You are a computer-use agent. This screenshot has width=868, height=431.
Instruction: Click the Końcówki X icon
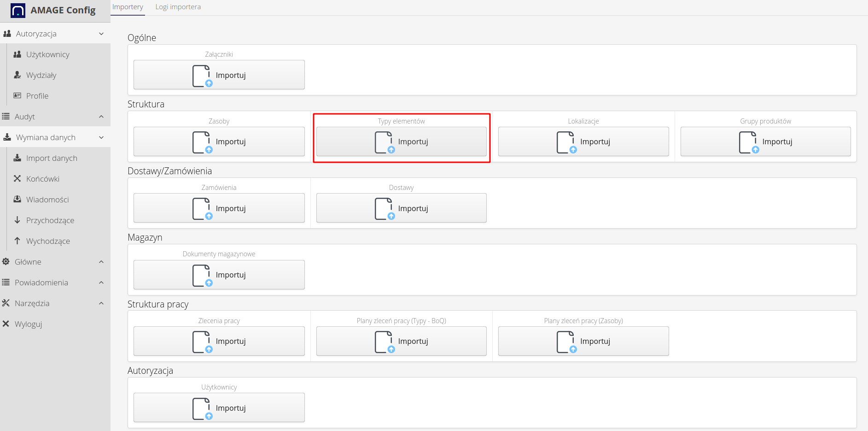pyautogui.click(x=17, y=179)
